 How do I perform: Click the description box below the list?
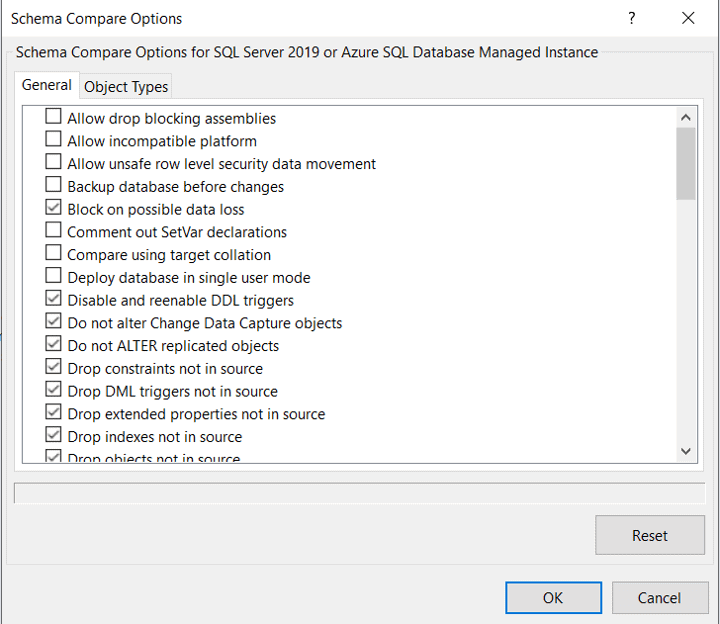pyautogui.click(x=360, y=493)
